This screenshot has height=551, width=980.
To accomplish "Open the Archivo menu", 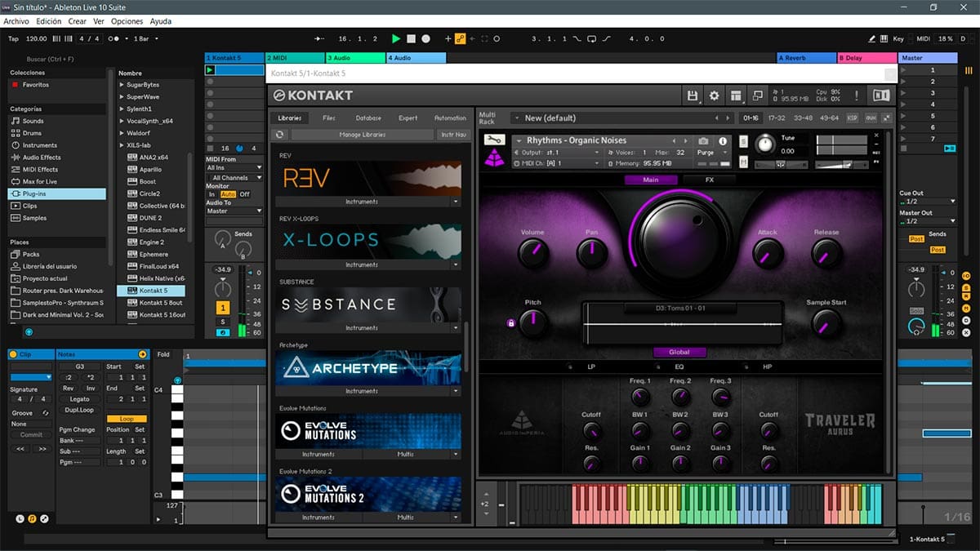I will 16,21.
